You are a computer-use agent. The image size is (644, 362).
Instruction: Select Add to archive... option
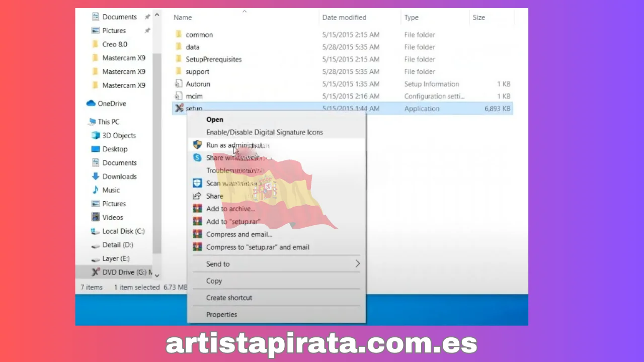230,209
